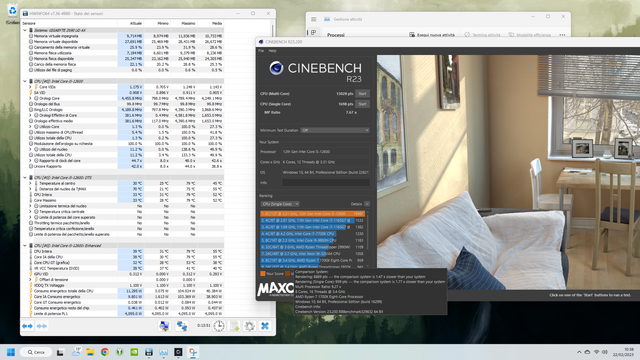
Task: Start CPU (Multi Core) benchmark
Action: coord(362,93)
